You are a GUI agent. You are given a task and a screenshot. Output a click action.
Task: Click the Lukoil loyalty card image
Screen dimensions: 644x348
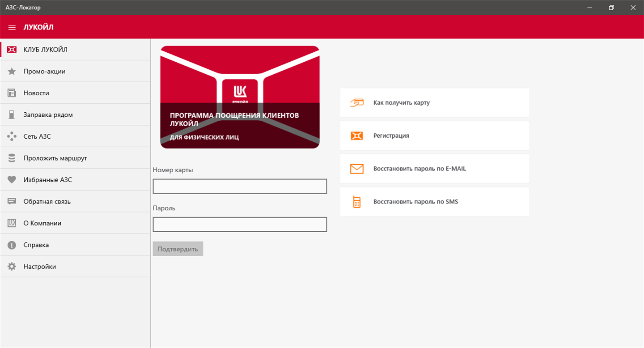click(x=240, y=97)
